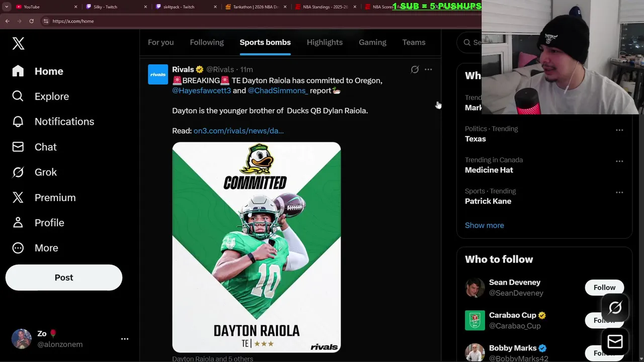Open Premium page
This screenshot has width=644, height=362.
(x=44, y=198)
